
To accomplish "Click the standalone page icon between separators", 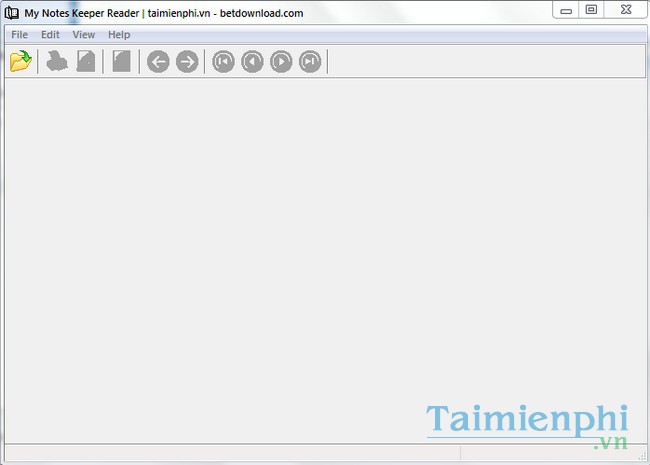I will click(121, 62).
